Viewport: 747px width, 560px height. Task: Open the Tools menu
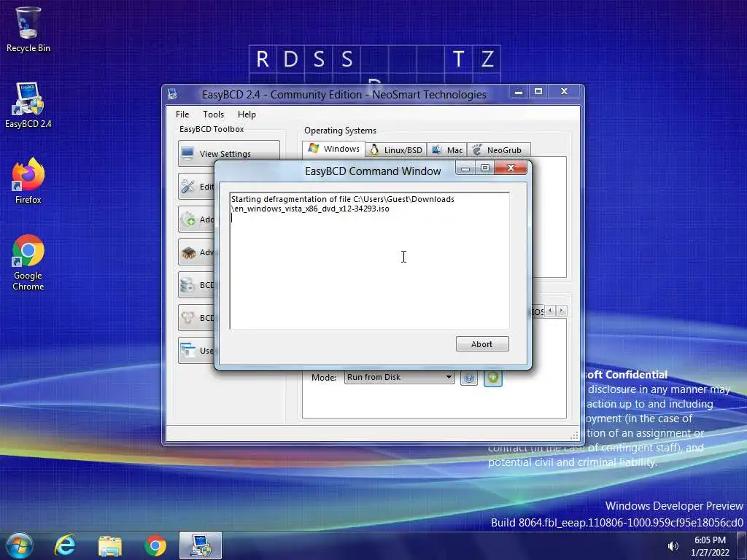click(213, 114)
